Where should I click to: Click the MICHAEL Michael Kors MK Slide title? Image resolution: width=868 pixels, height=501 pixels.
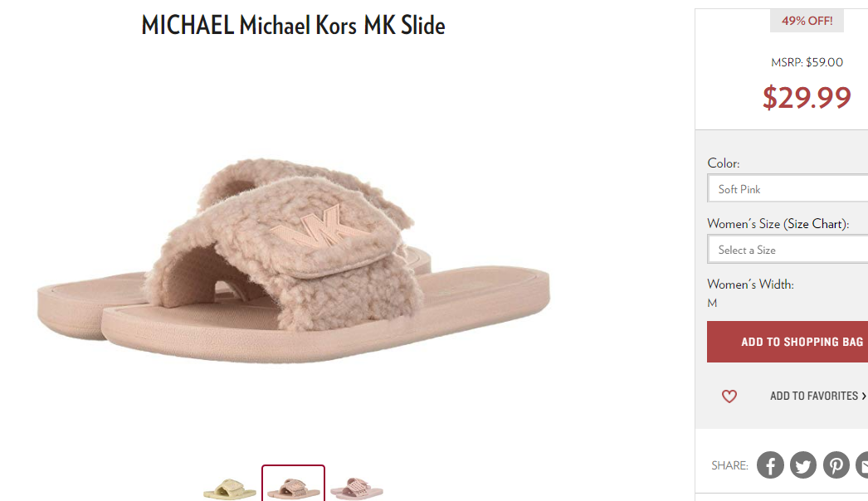pos(294,25)
